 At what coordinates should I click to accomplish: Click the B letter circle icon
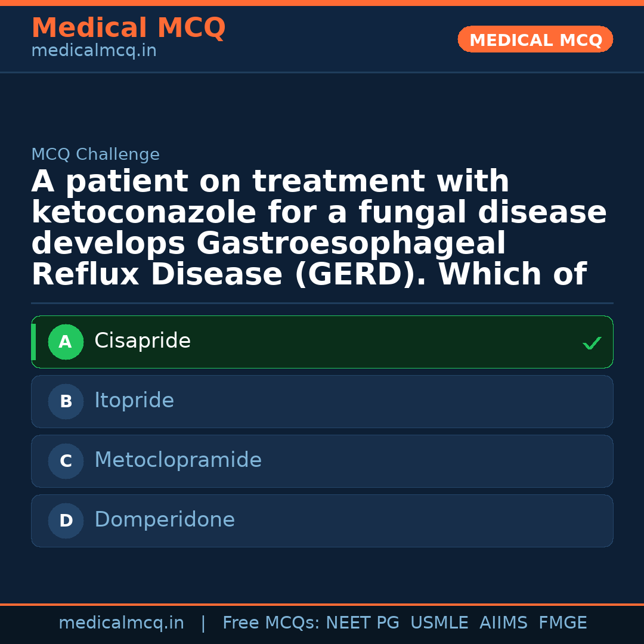(66, 402)
